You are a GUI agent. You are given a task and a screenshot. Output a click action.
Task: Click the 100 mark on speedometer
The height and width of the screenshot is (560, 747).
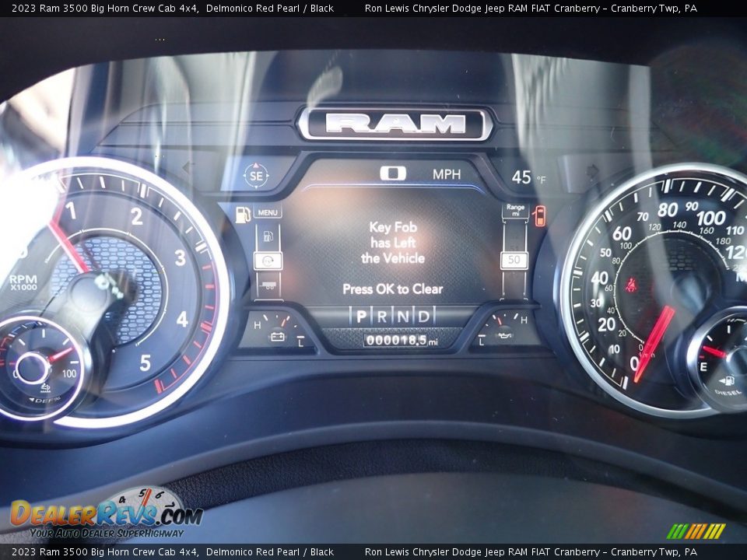(x=710, y=218)
